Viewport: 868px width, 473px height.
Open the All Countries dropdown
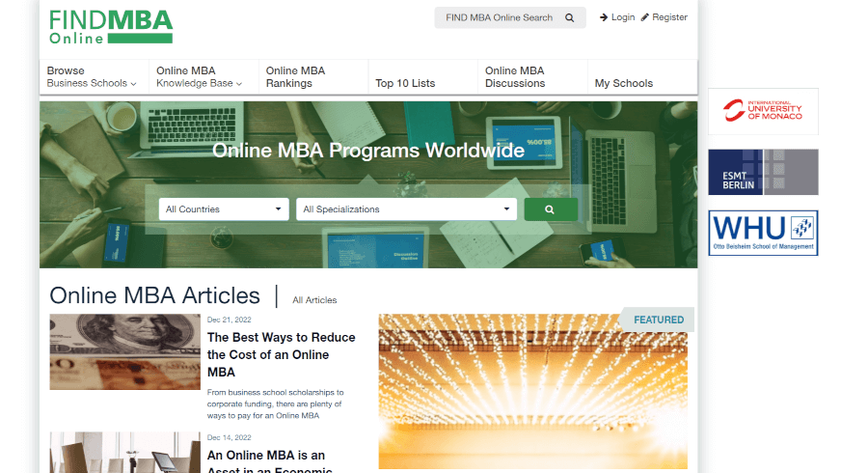(x=224, y=209)
